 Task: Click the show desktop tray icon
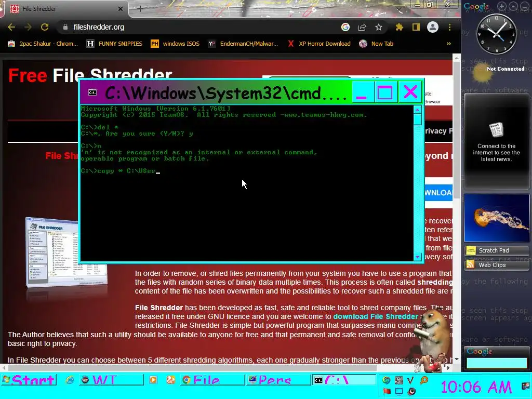[526, 386]
